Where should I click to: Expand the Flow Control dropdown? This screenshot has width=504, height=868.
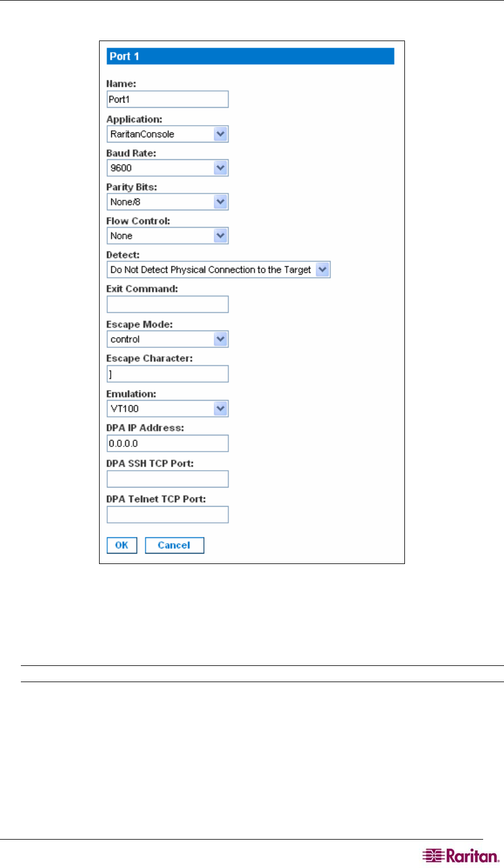click(x=167, y=236)
